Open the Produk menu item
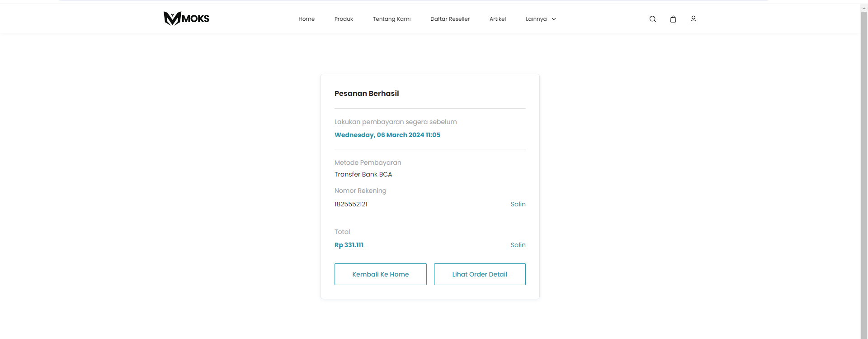 pyautogui.click(x=344, y=19)
